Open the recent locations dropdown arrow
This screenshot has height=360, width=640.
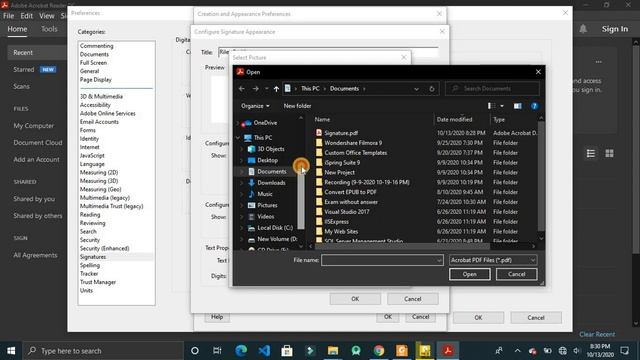[267, 89]
